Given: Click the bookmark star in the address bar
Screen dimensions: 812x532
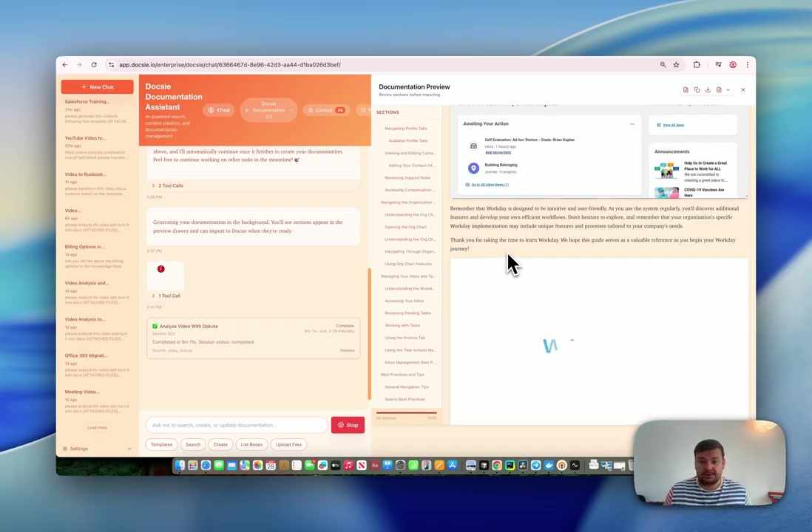Looking at the screenshot, I should pyautogui.click(x=675, y=64).
